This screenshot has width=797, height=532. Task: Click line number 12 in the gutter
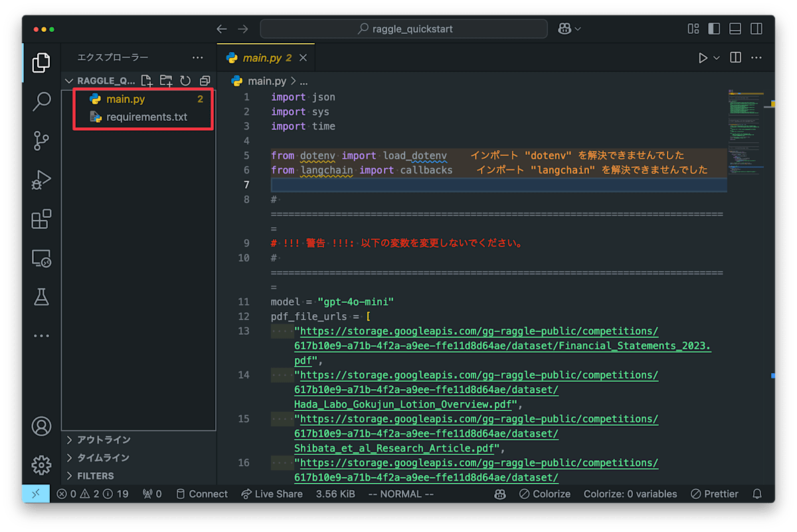244,316
